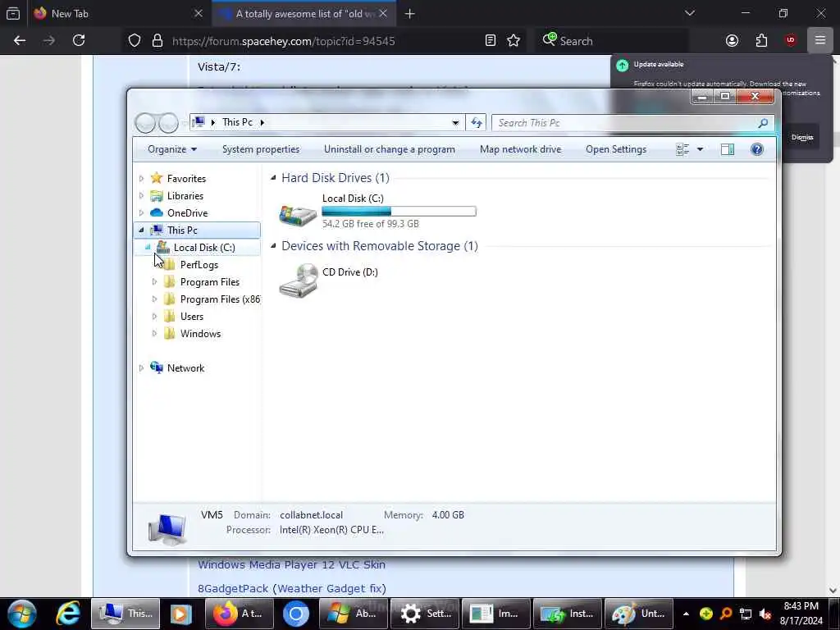Screen dimensions: 840x630
Task: Launch Internet Explorer from the taskbar
Action: point(68,614)
